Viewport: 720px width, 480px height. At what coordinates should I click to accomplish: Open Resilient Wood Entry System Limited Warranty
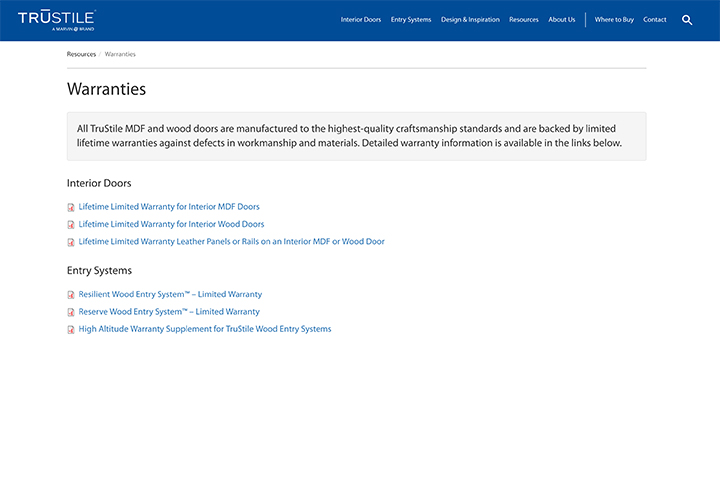pyautogui.click(x=170, y=294)
